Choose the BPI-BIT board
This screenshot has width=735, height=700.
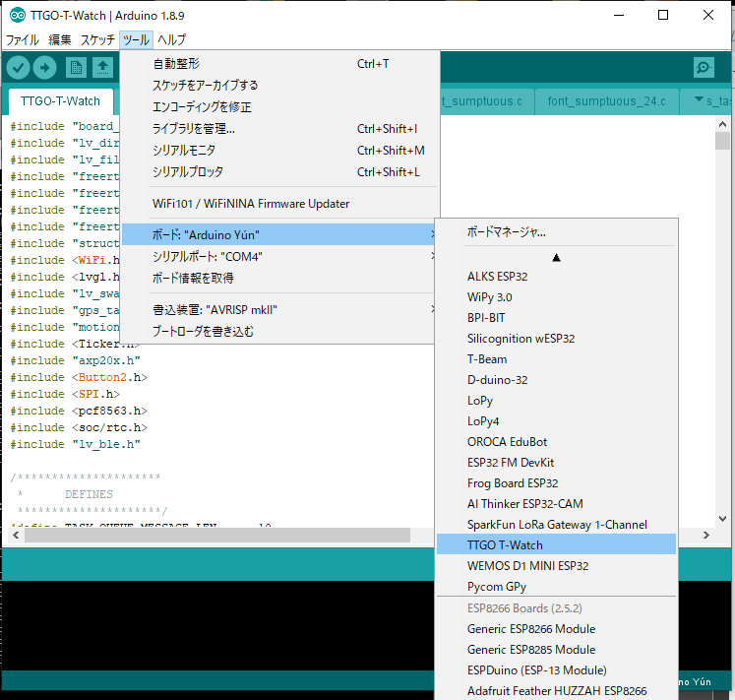[556, 318]
